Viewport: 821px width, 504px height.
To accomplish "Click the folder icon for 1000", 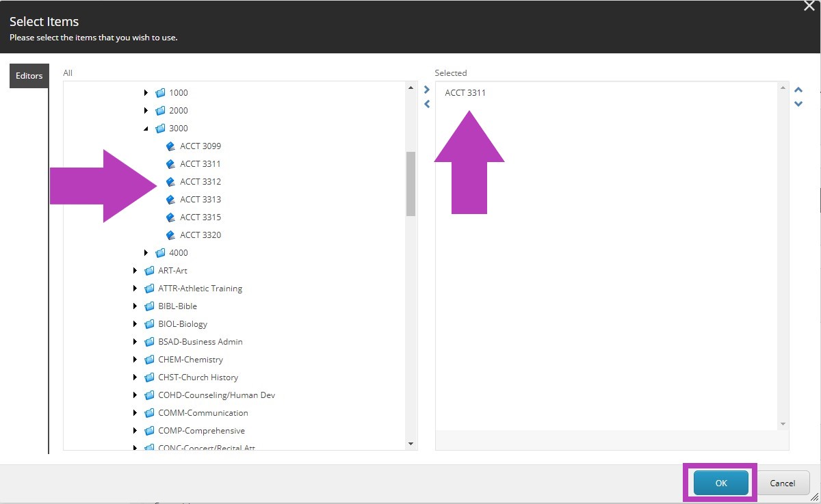I will coord(161,92).
